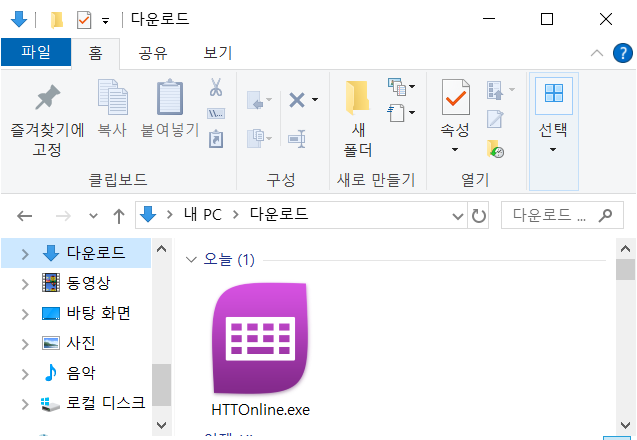Click the Edit pencil icon
Viewport: 637px width, 440px height.
(495, 119)
